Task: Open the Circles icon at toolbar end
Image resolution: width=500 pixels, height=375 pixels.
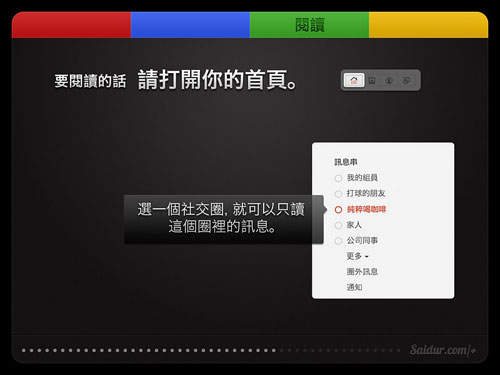Action: (x=406, y=80)
